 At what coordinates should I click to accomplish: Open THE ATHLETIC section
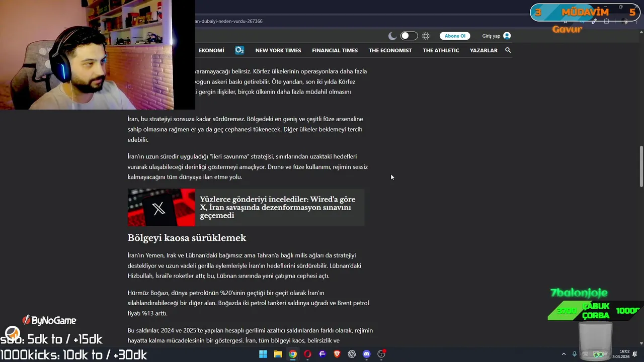click(441, 50)
